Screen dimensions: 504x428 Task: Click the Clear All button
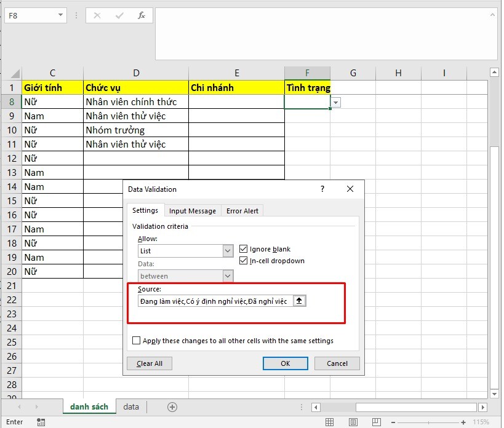pyautogui.click(x=150, y=363)
